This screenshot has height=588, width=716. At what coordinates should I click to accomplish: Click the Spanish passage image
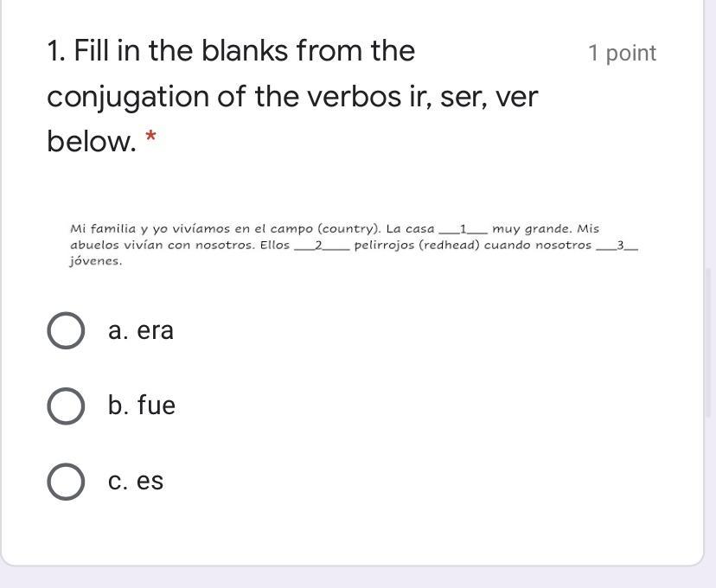[x=354, y=245]
